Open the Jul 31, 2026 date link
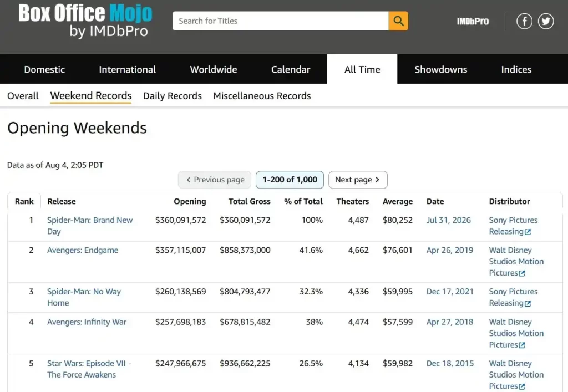The width and height of the screenshot is (568, 392). click(448, 220)
